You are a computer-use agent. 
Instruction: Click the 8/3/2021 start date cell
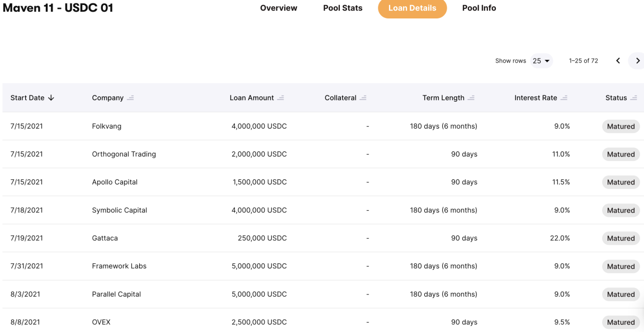25,294
